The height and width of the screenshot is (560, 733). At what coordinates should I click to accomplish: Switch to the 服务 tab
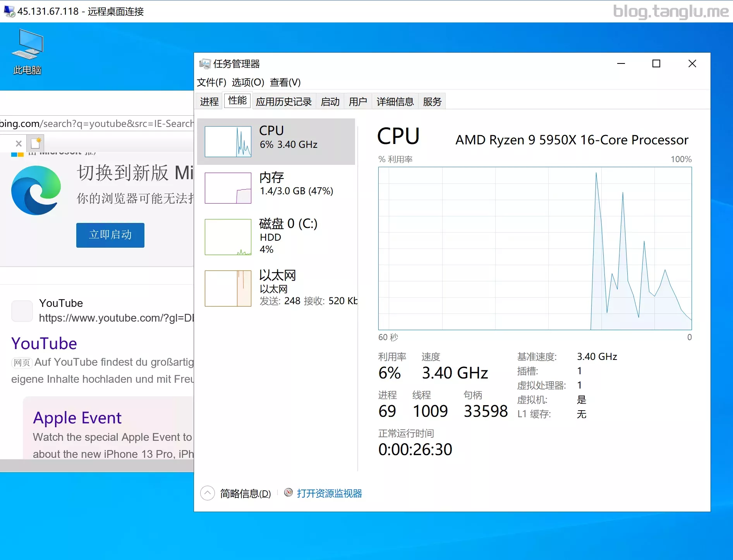[432, 101]
